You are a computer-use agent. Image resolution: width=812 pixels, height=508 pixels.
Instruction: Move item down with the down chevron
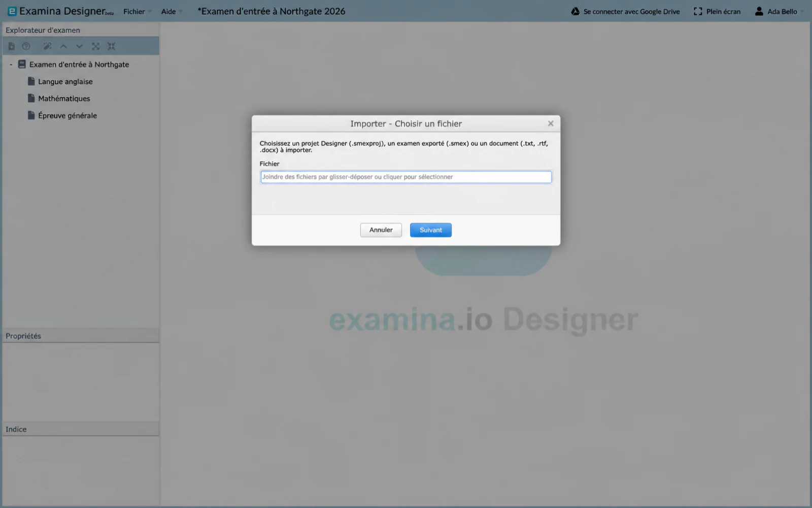tap(79, 46)
